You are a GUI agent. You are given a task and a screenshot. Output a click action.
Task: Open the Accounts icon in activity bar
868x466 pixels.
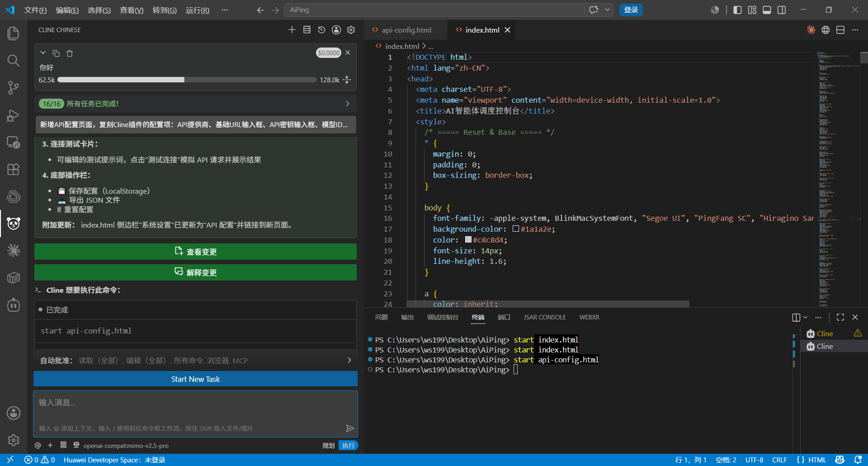pyautogui.click(x=14, y=413)
